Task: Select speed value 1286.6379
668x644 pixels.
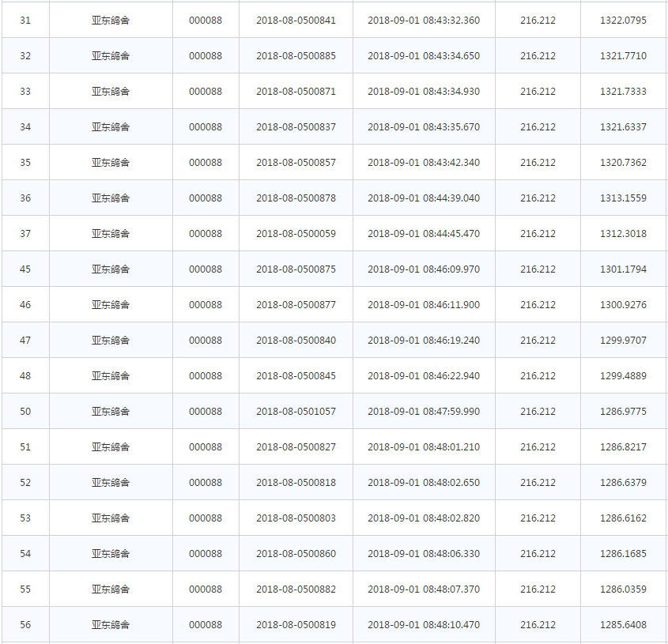Action: (623, 483)
